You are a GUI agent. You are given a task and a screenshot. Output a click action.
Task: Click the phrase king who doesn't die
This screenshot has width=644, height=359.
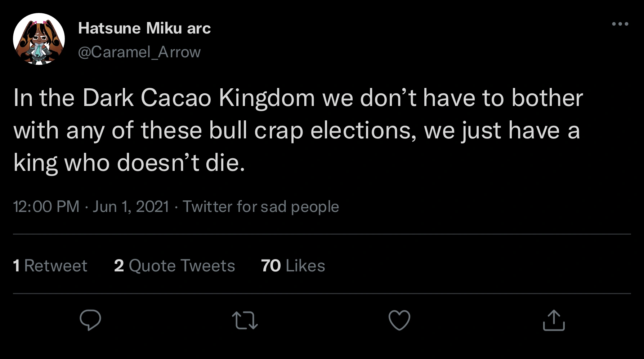(x=129, y=163)
